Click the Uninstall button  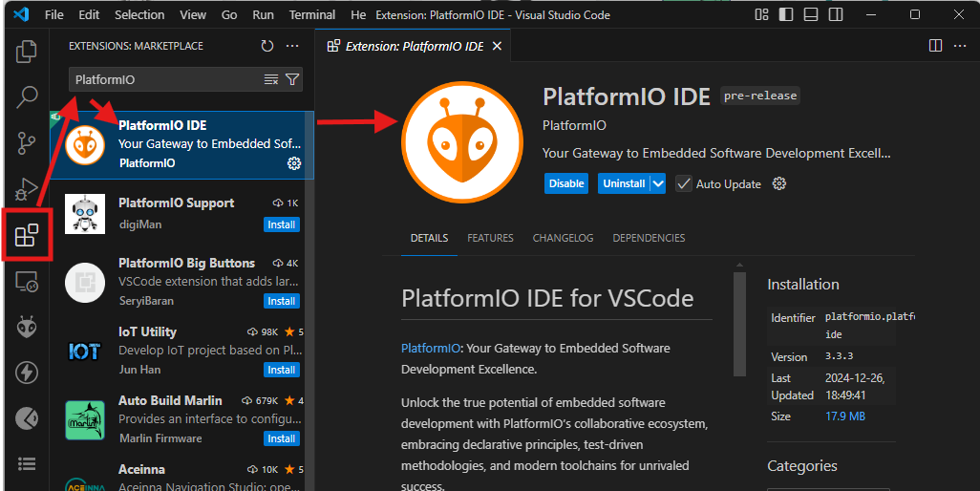(624, 183)
